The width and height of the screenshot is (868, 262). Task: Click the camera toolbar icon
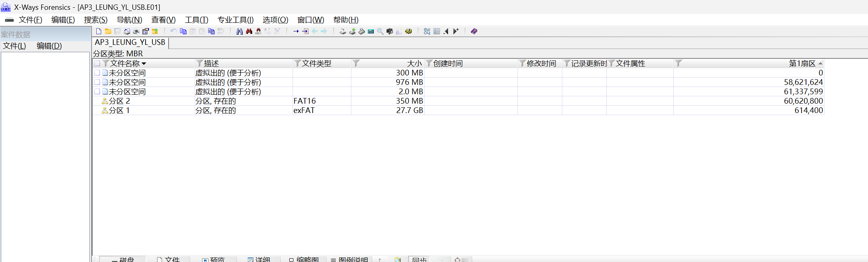[x=389, y=31]
